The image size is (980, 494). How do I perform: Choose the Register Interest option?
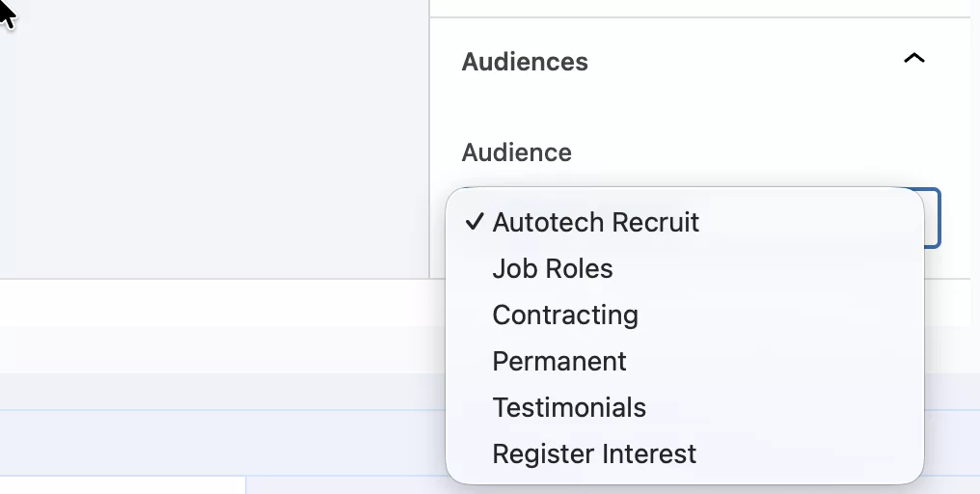(x=593, y=453)
